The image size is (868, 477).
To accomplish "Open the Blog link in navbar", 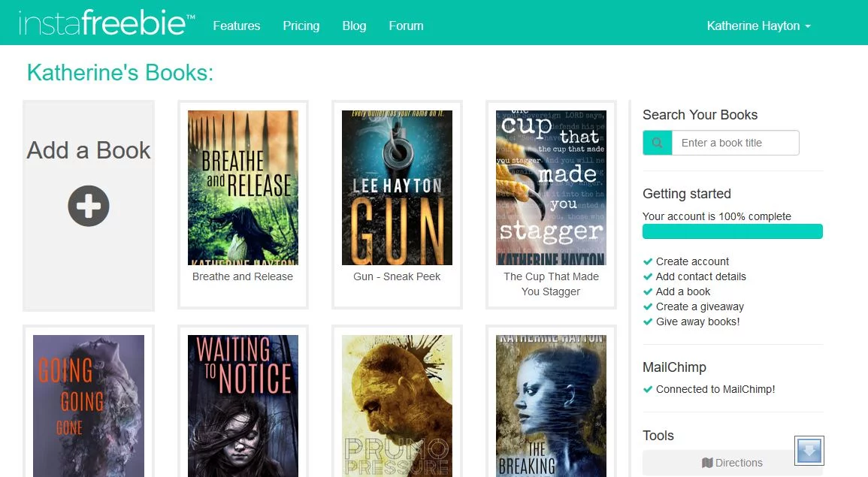I will 354,26.
